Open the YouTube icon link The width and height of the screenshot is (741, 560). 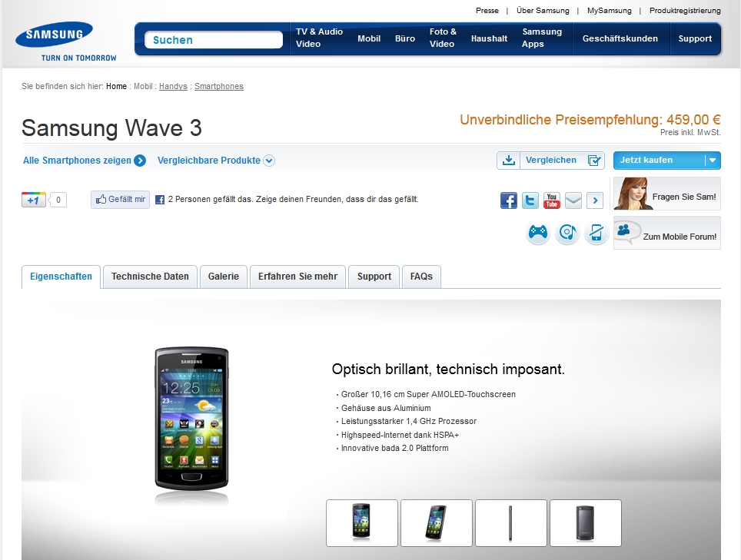pyautogui.click(x=551, y=200)
